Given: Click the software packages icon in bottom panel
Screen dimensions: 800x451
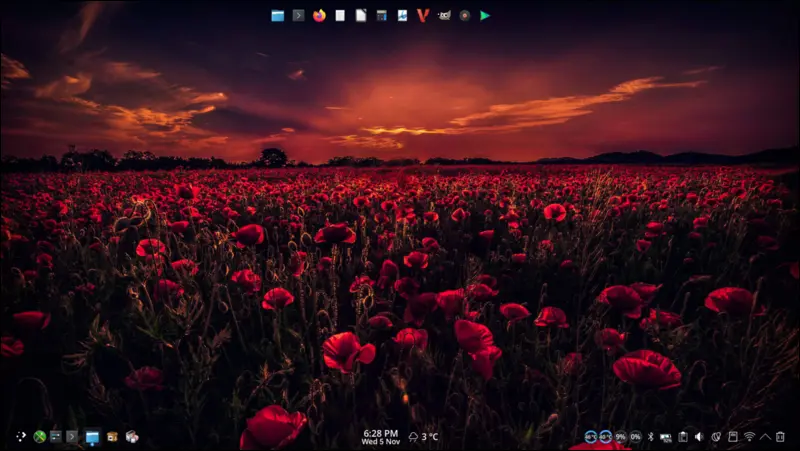Looking at the screenshot, I should coord(132,437).
